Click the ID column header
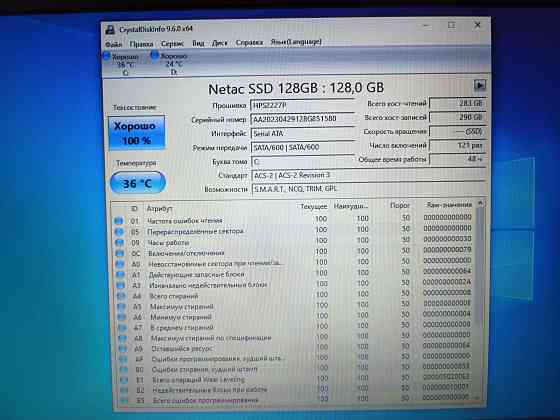The height and width of the screenshot is (420, 560). click(134, 209)
